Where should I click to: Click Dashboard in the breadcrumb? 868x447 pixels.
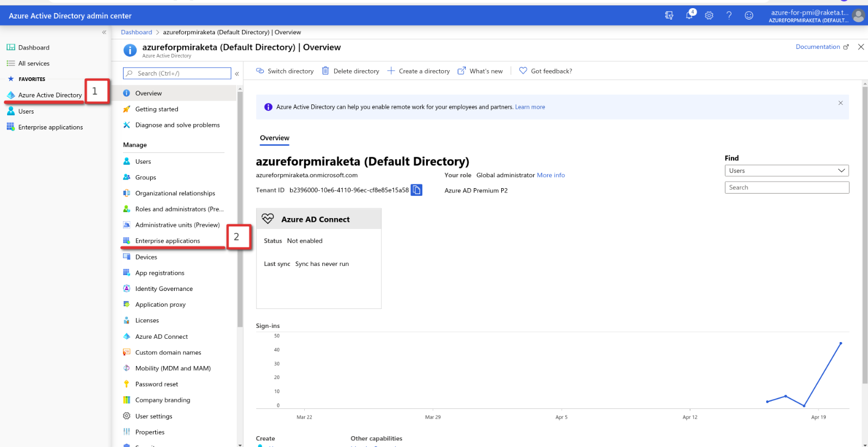[x=136, y=32]
